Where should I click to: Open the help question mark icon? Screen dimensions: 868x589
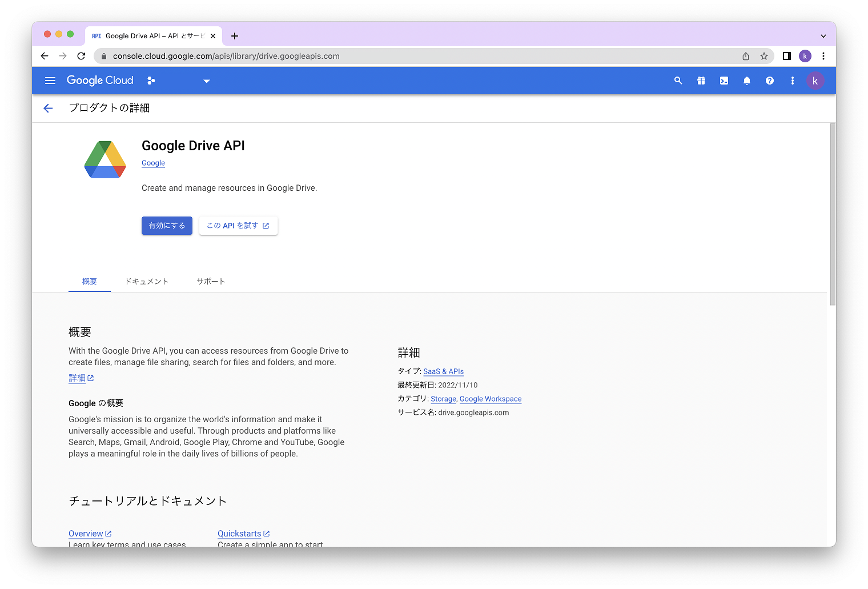point(769,81)
